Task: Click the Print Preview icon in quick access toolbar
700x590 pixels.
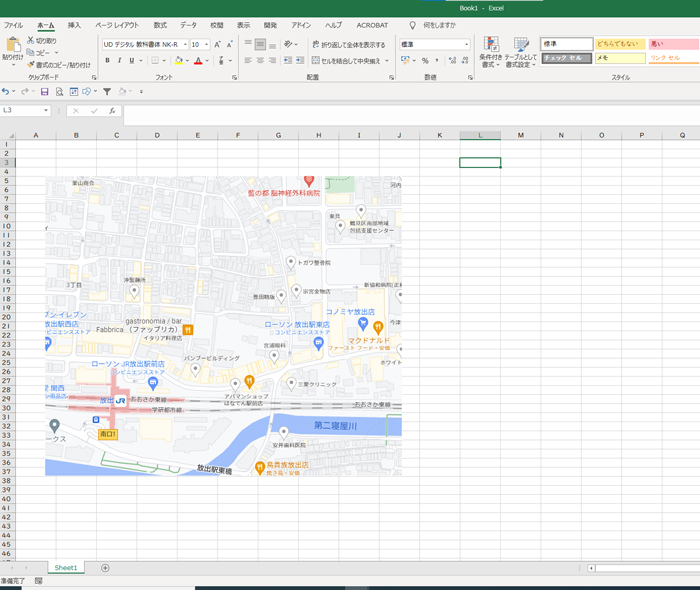Action: point(59,91)
